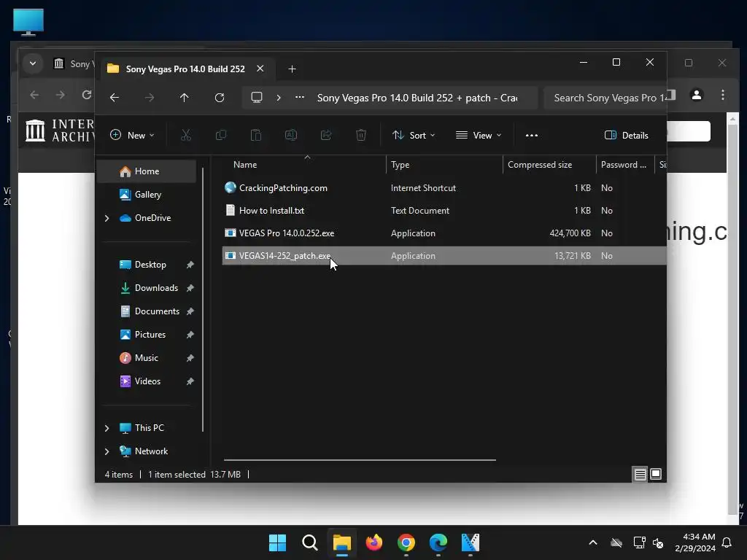Click the Explorer forward arrow
747x560 pixels.
[150, 98]
